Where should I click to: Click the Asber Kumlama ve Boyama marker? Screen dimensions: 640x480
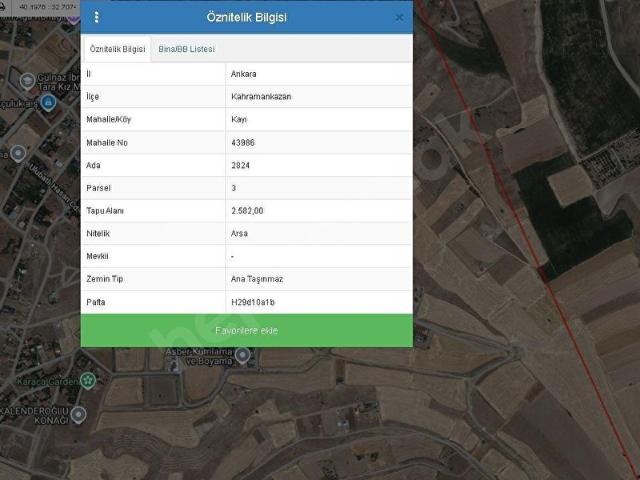(242, 355)
